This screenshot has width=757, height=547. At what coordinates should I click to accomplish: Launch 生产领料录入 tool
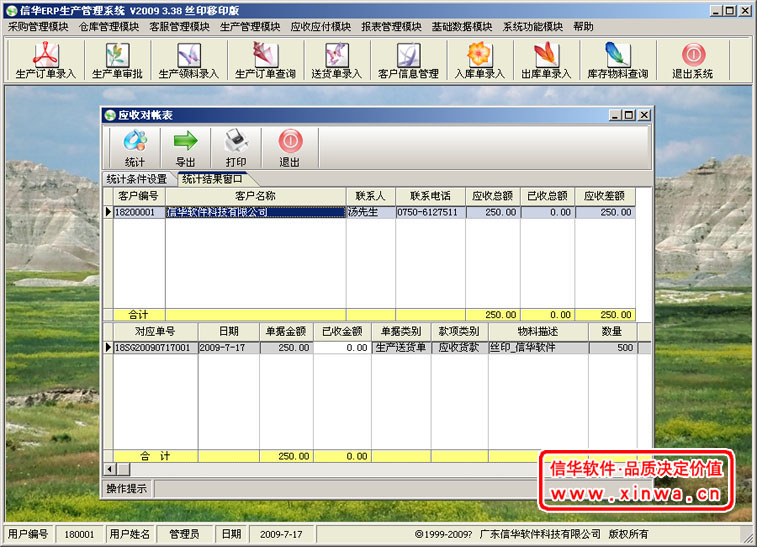(189, 60)
